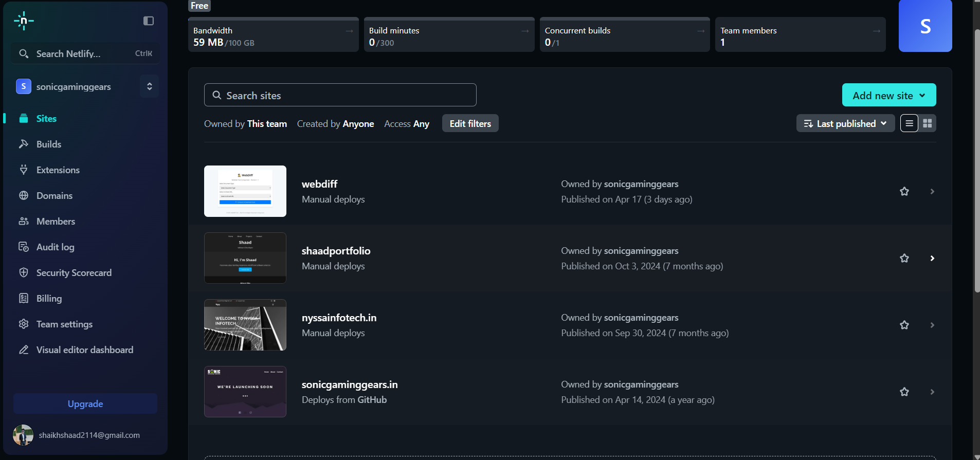980x460 pixels.
Task: Click the Visual editor dashboard pencil icon
Action: click(x=24, y=349)
